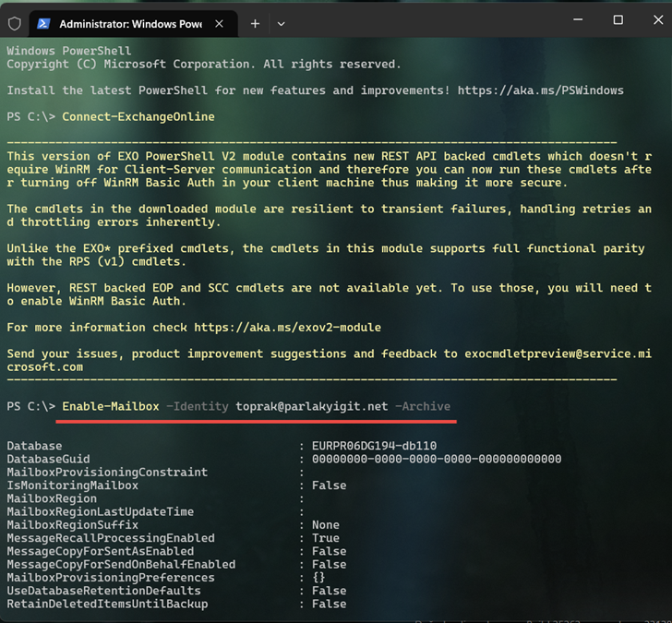Image resolution: width=672 pixels, height=623 pixels.
Task: Click the Database property name
Action: pos(34,446)
